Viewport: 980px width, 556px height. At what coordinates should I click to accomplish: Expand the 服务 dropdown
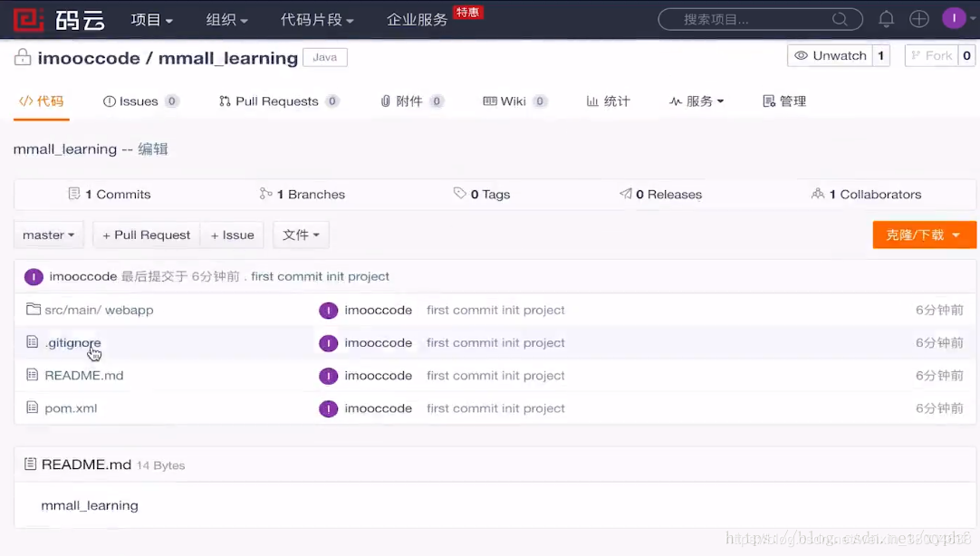pos(697,101)
